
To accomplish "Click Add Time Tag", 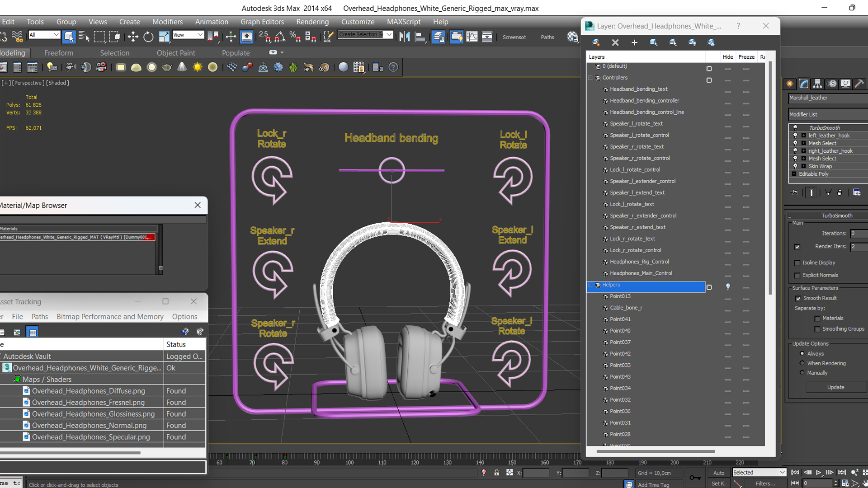I will click(653, 485).
